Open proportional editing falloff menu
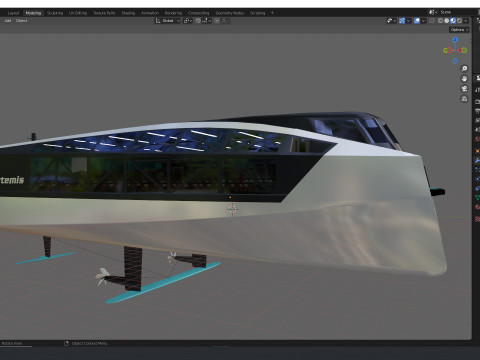 [225, 21]
